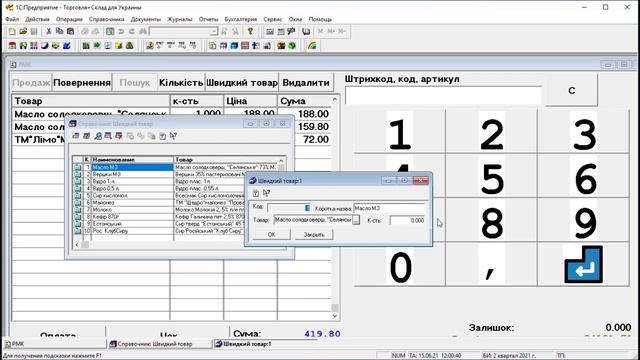Switch to Справочник: Швидкий товар tab in bottom bar
Image resolution: width=640 pixels, height=360 pixels.
pyautogui.click(x=160, y=344)
